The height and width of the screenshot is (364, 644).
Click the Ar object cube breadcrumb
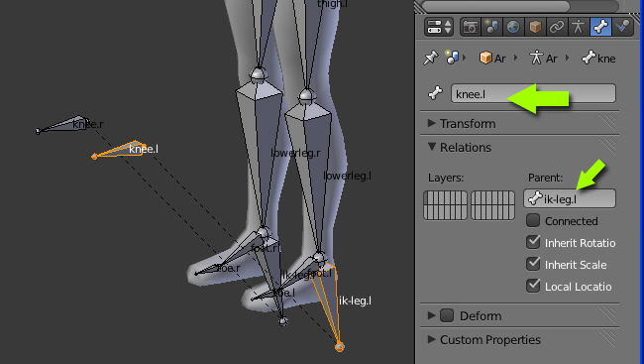click(x=492, y=58)
